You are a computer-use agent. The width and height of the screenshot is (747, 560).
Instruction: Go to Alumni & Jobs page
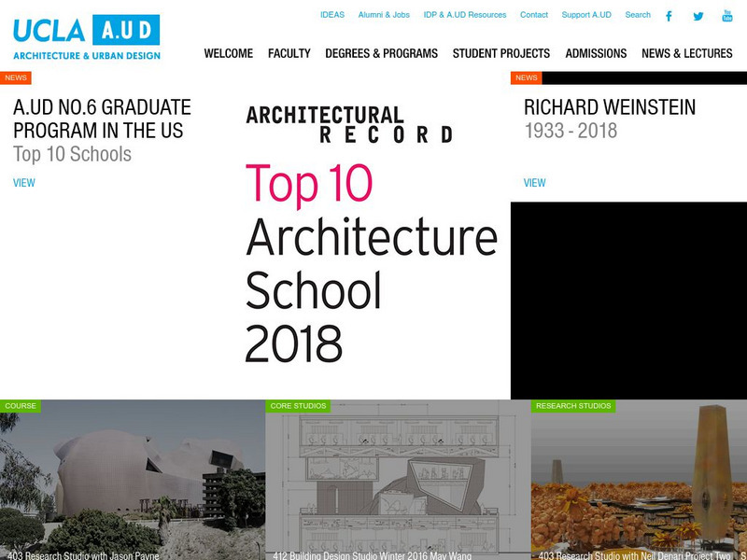(384, 15)
